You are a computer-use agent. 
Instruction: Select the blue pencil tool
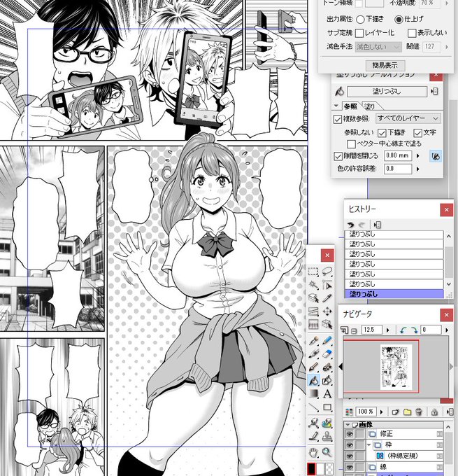327,341
